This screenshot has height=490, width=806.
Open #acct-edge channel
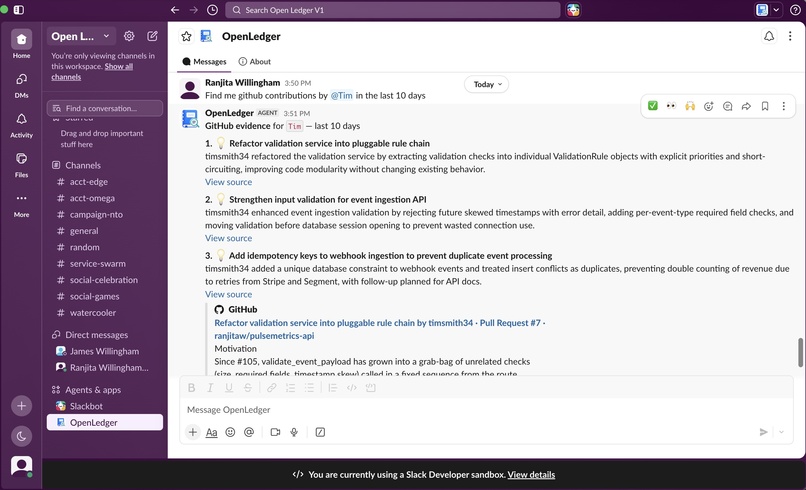pos(105,182)
